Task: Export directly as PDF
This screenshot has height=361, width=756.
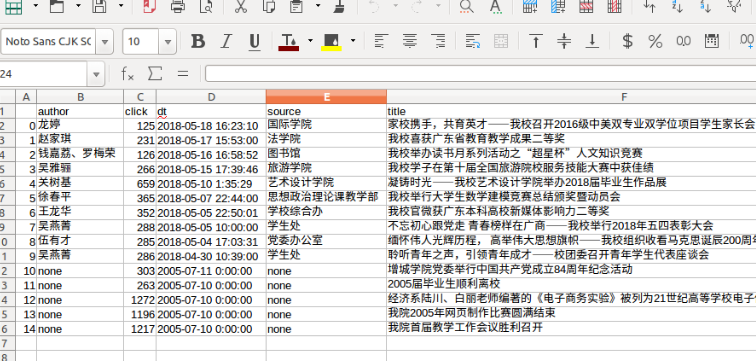Action: click(x=149, y=6)
